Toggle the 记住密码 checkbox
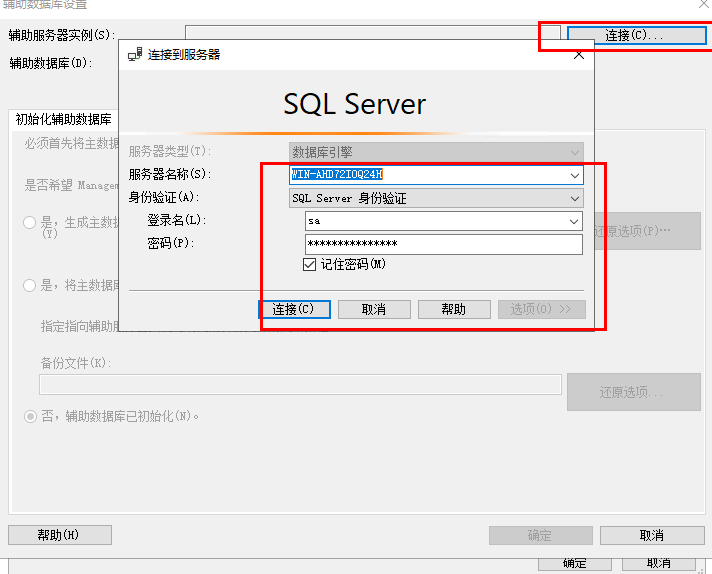Image resolution: width=712 pixels, height=574 pixels. pos(309,264)
